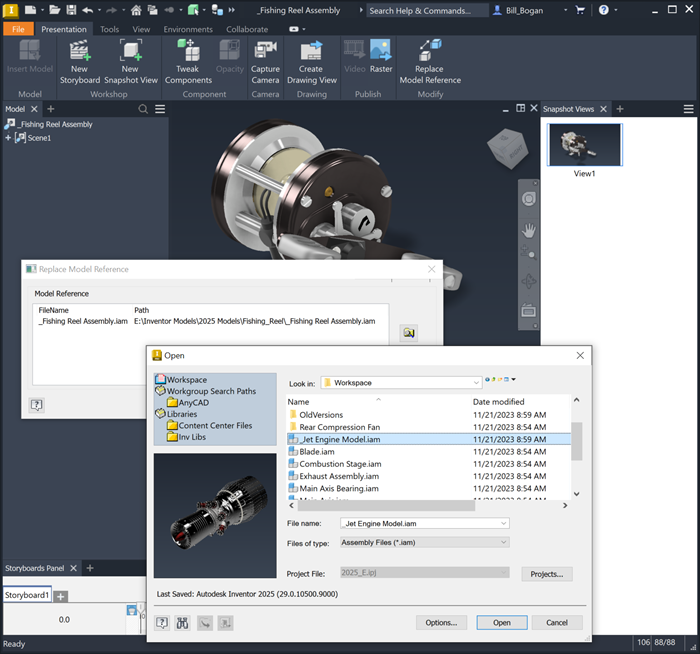This screenshot has height=654, width=700.
Task: Click the Capture Camera icon
Action: [x=265, y=50]
